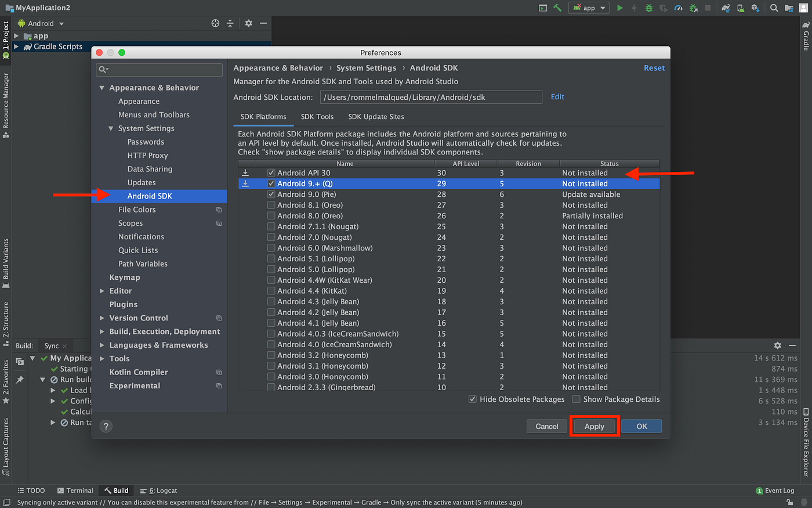Open AVD Manager device icon
The image size is (812, 508).
tap(741, 8)
